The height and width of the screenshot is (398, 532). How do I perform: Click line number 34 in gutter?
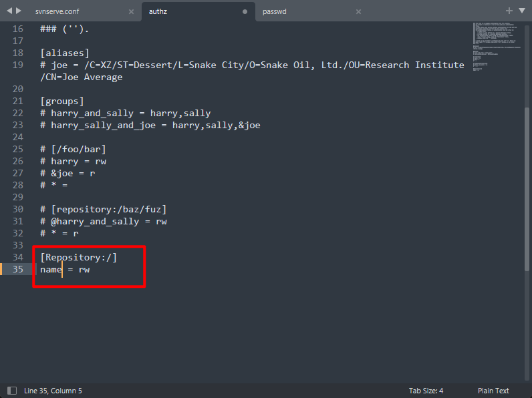(x=17, y=257)
